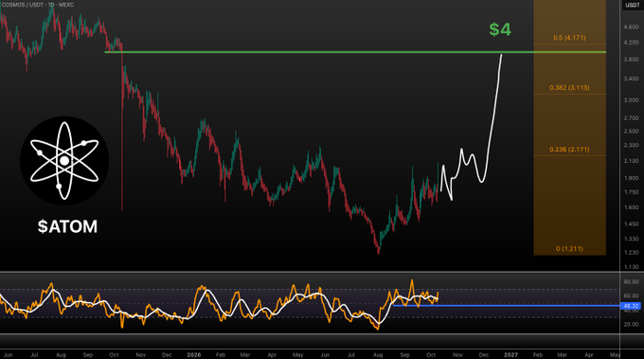Select the green horizontal resistance line
This screenshot has width=644, height=359.
355,52
